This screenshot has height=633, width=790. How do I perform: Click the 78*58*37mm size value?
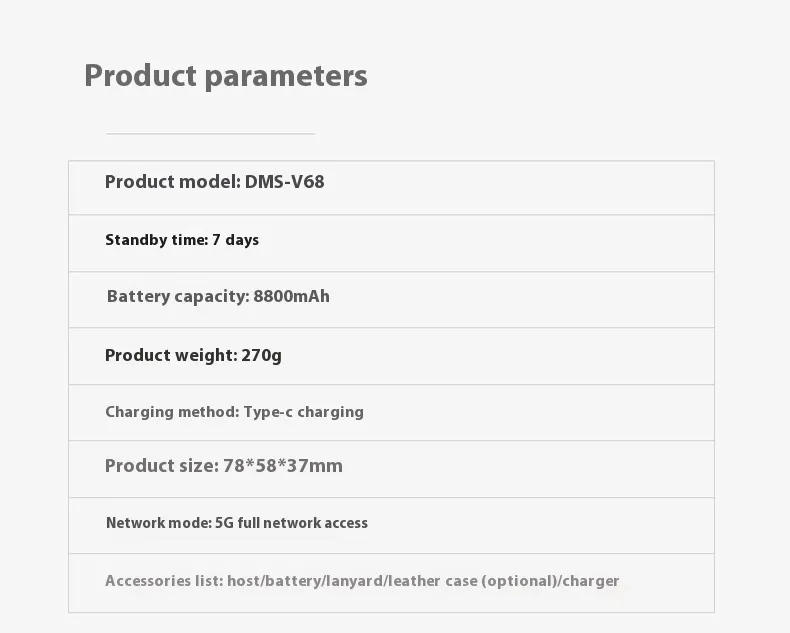pyautogui.click(x=282, y=466)
